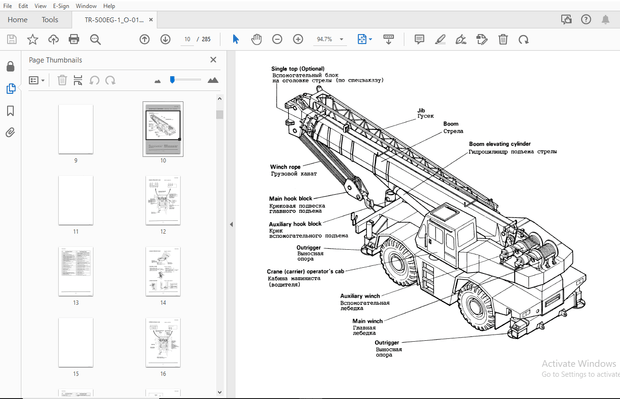
Task: Click the stamp tool icon
Action: (482, 39)
